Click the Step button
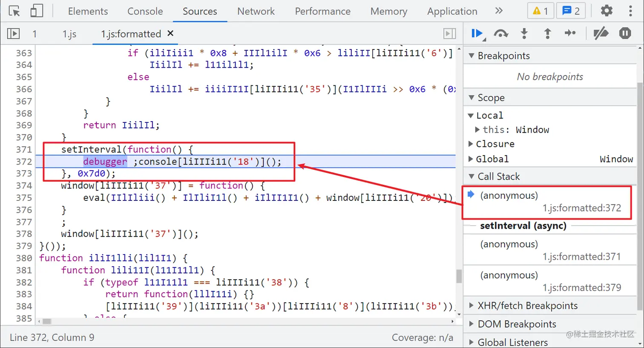The image size is (644, 348). pos(570,33)
